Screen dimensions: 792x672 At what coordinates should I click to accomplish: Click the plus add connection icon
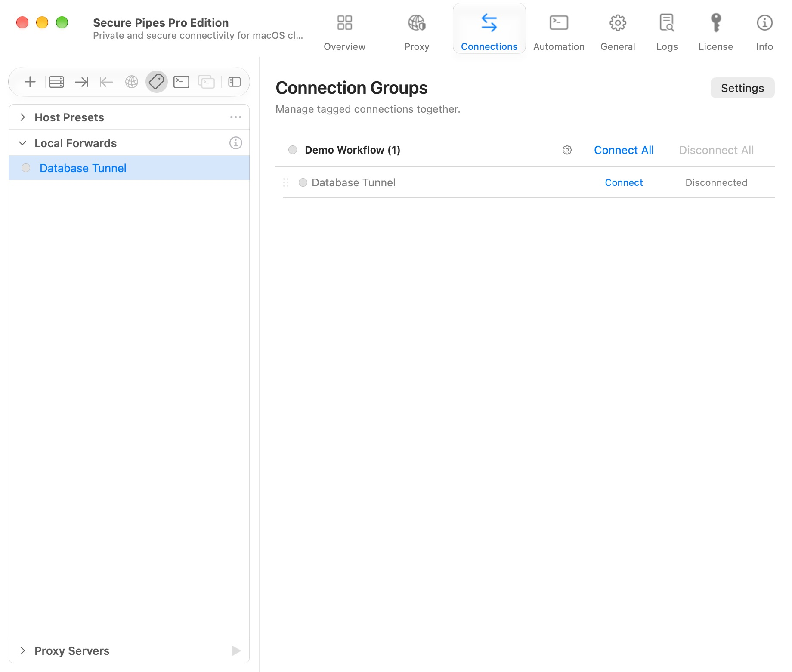(x=30, y=82)
